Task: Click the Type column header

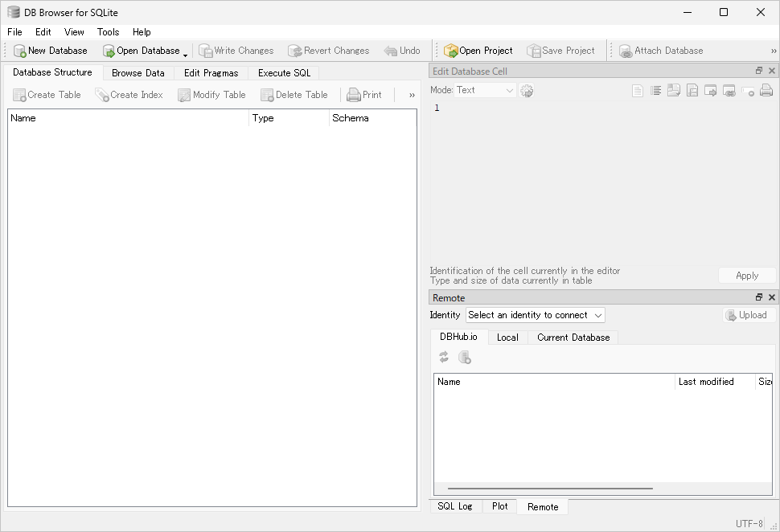Action: pos(263,118)
